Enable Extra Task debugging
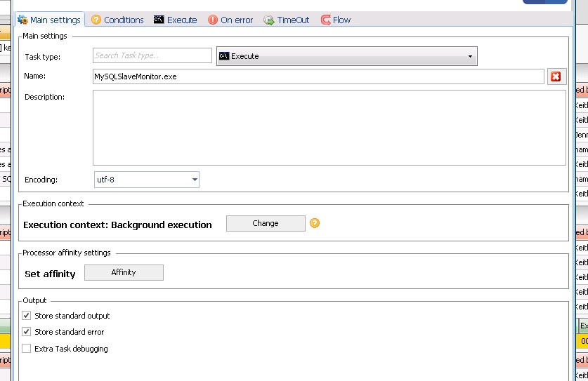The width and height of the screenshot is (588, 381). (x=27, y=348)
